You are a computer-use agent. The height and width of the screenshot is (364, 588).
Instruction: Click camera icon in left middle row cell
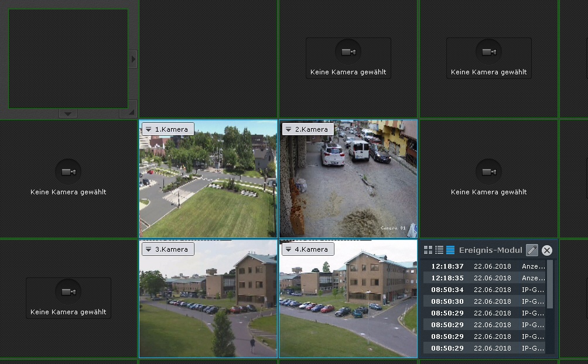click(x=69, y=172)
